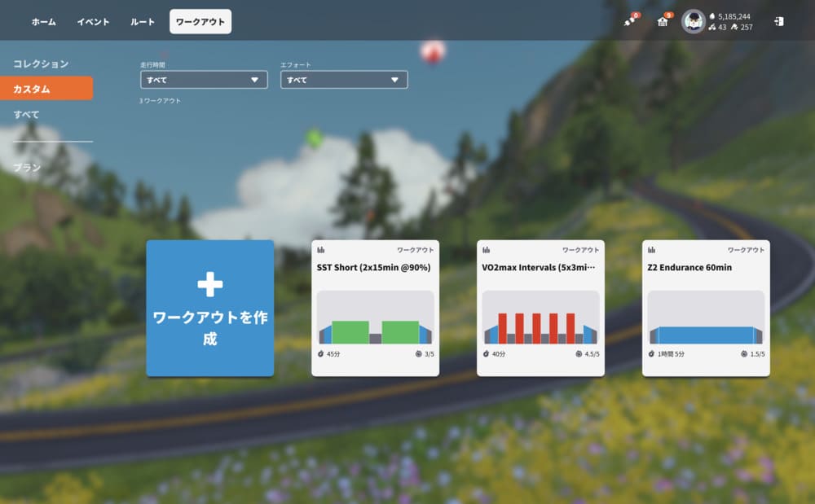Click the コレクション sidebar heading
Screen dimensions: 815x504
point(41,64)
